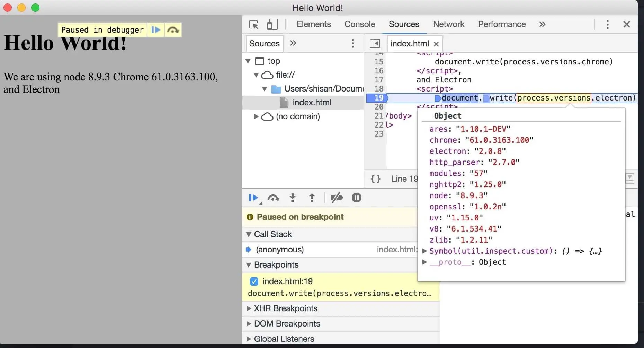Open the Sources navigator pane tab
Viewport: 644px width, 348px height.
(x=264, y=44)
